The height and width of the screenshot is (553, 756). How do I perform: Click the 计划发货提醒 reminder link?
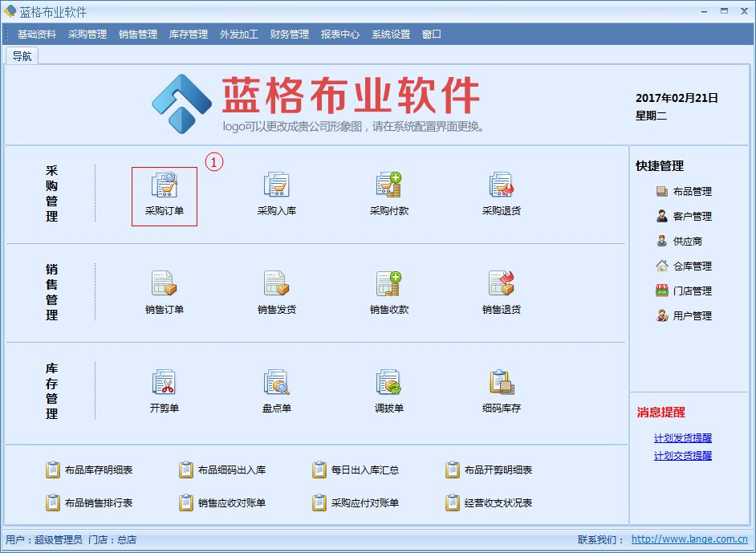click(682, 438)
